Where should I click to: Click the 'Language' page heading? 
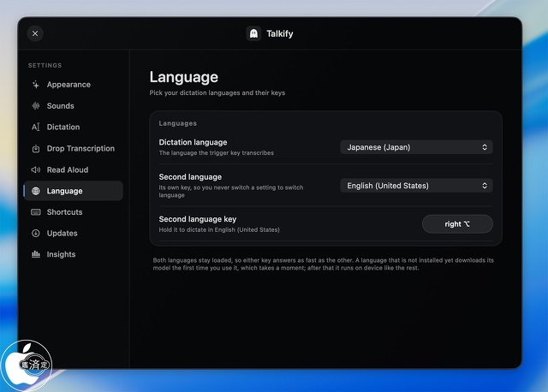point(184,78)
